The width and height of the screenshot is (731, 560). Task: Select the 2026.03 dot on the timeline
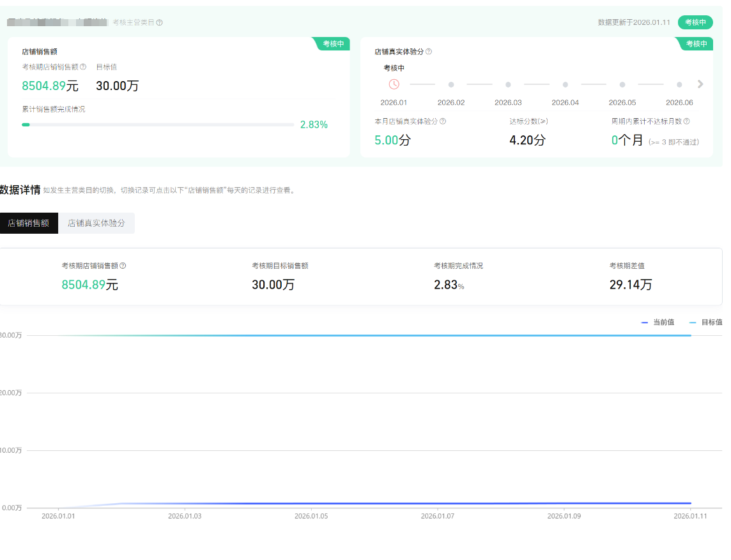(508, 84)
